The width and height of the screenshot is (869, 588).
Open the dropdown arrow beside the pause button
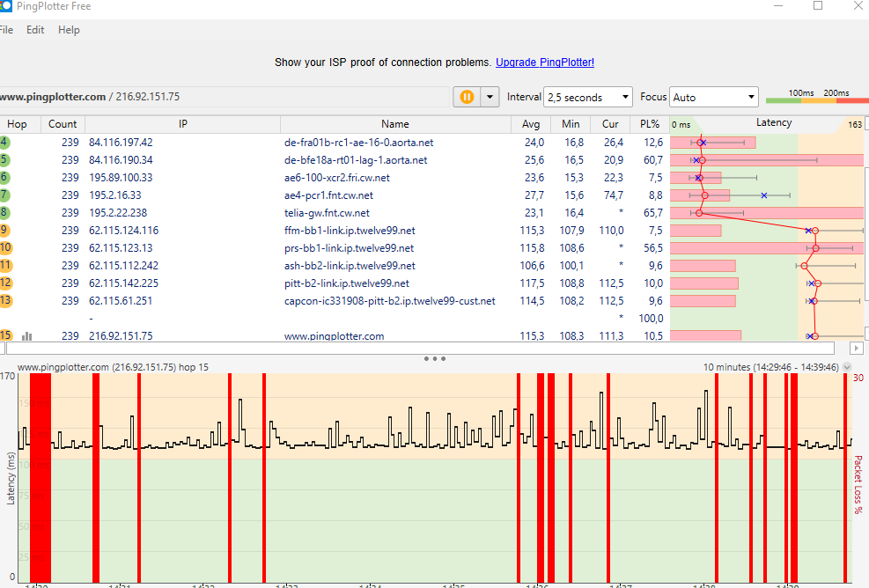click(490, 97)
